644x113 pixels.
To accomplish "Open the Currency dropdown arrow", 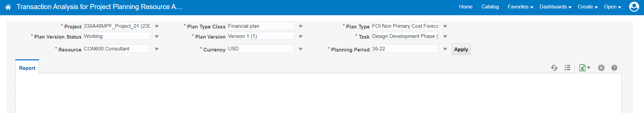I will [300, 49].
